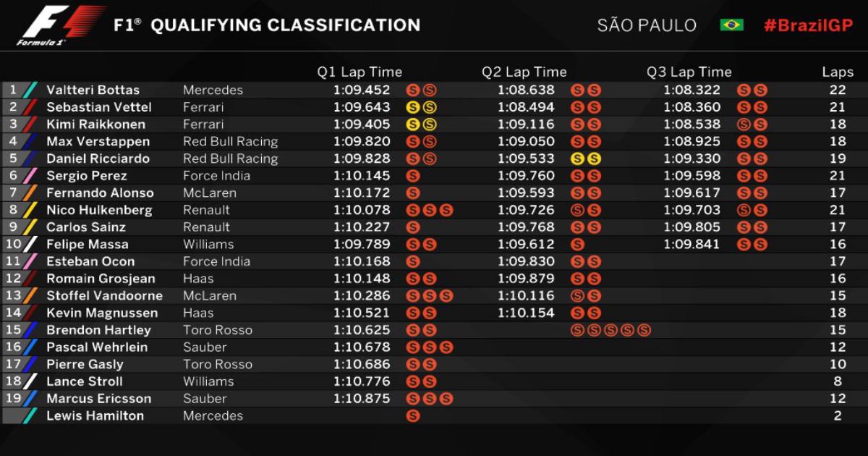
Task: Click first tyre icon in Hartley's Q2 column
Action: pyautogui.click(x=577, y=330)
